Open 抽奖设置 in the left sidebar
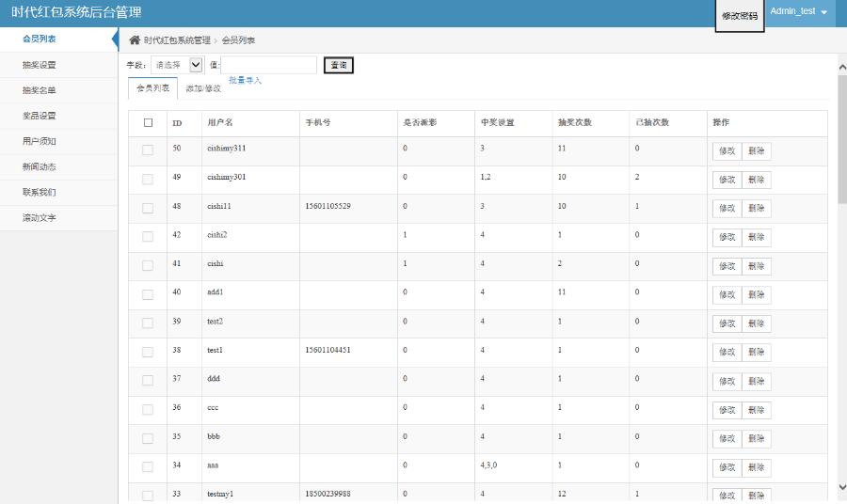 point(40,65)
